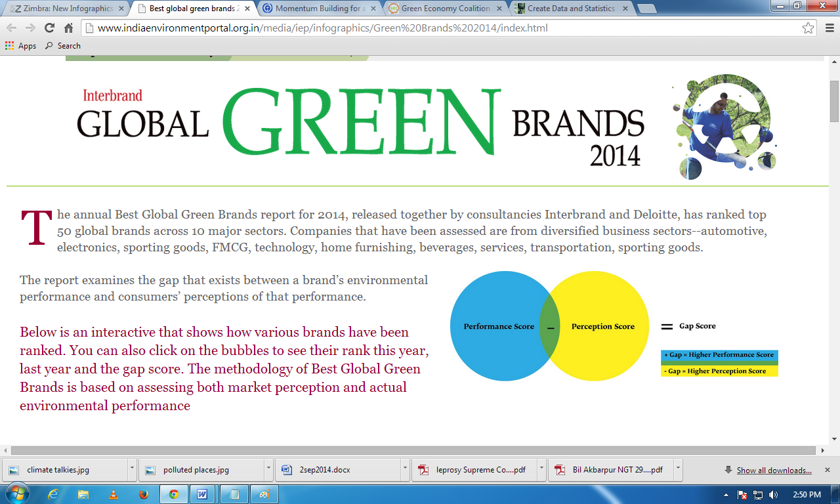The width and height of the screenshot is (840, 504).
Task: Click the 2:50 PM system clock
Action: 807,495
